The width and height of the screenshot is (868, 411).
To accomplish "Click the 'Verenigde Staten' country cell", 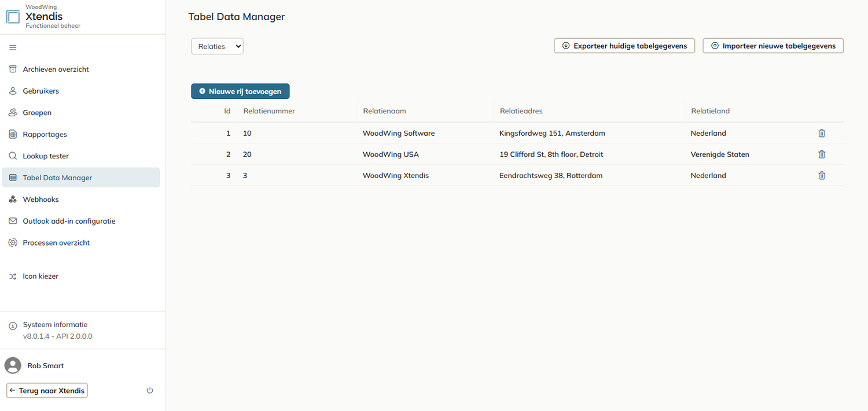I will 720,154.
